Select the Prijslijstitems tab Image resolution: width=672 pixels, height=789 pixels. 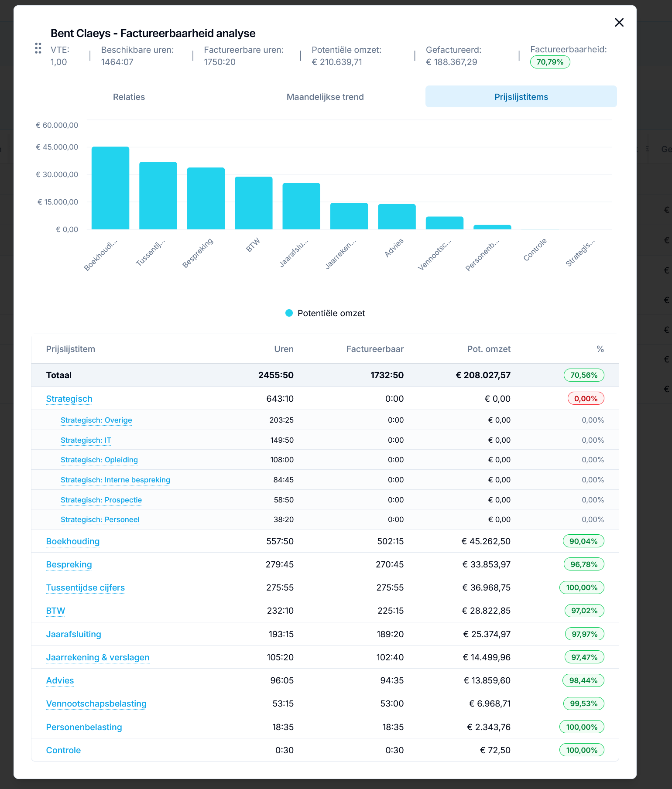click(521, 97)
